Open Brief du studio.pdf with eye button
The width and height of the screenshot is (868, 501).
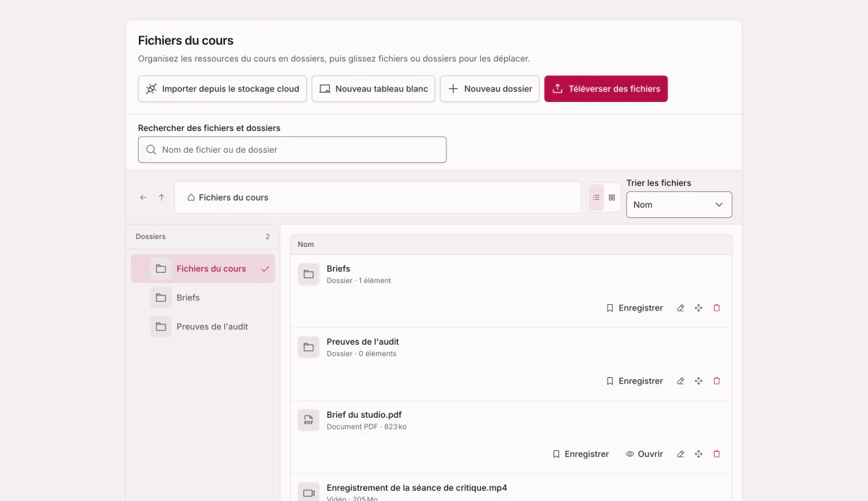(x=644, y=455)
